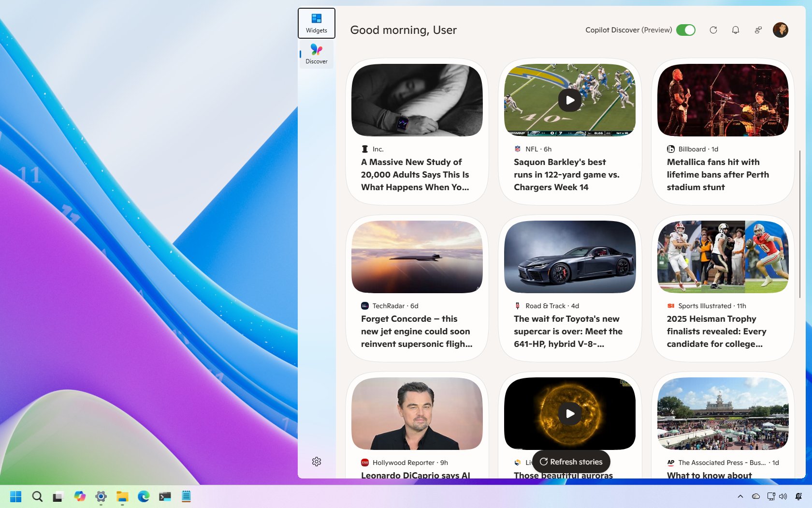Viewport: 812px width, 508px height.
Task: Open Settings app in taskbar
Action: [101, 496]
